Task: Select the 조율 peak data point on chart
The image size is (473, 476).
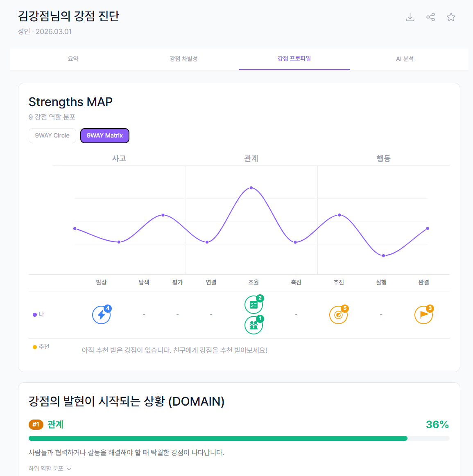Action: pyautogui.click(x=251, y=187)
